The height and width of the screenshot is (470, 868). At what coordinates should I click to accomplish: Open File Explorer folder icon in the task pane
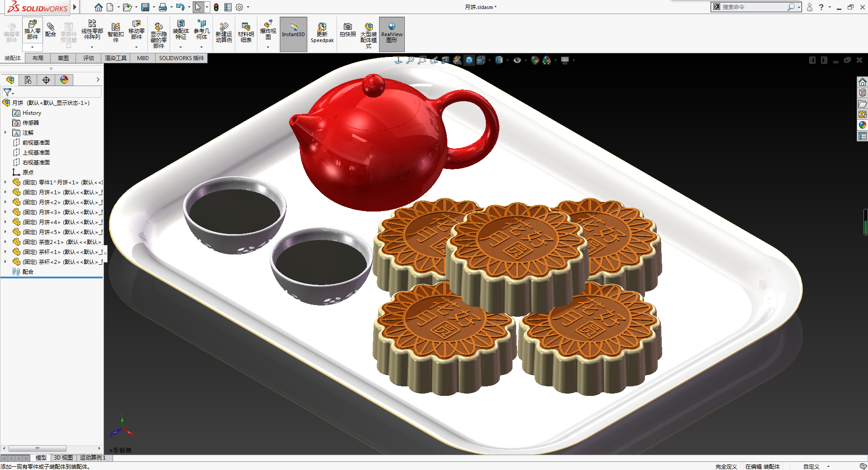coord(863,103)
